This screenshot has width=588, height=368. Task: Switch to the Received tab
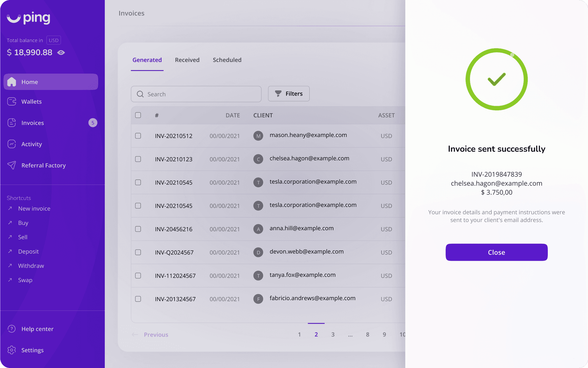pyautogui.click(x=187, y=60)
